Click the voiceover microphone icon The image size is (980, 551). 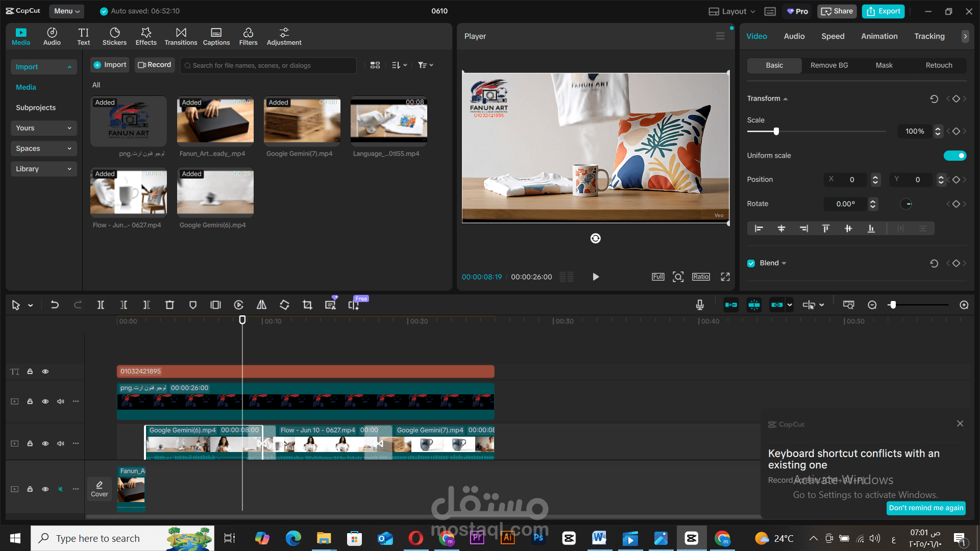(700, 305)
